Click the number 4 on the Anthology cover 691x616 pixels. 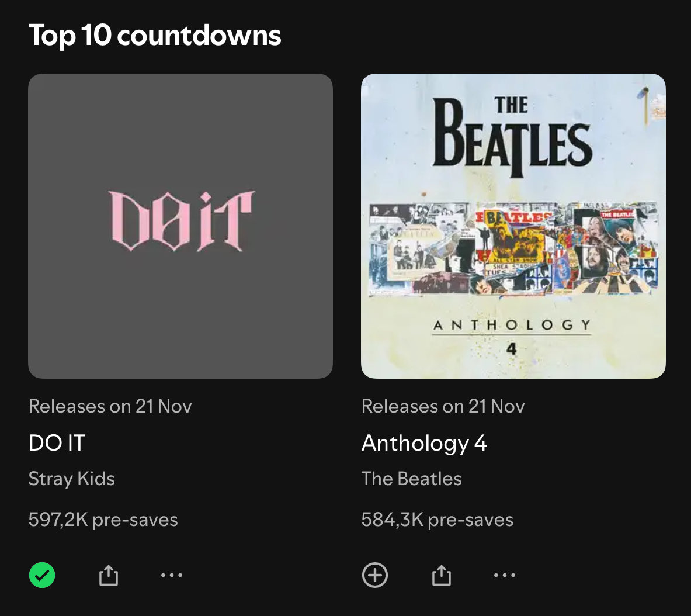tap(512, 349)
